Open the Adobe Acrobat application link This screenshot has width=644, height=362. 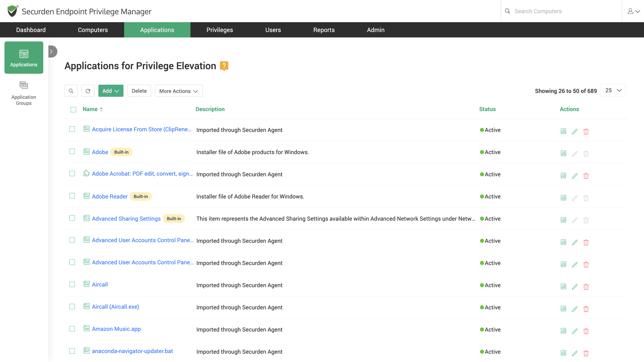pos(142,174)
